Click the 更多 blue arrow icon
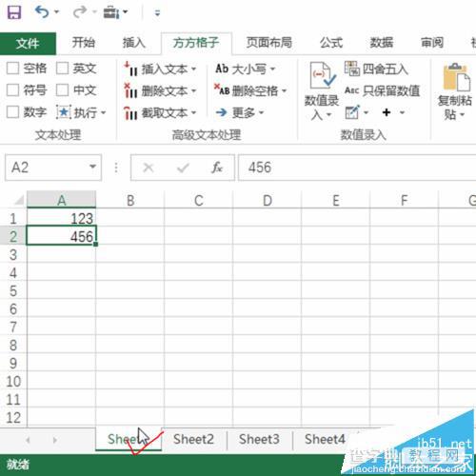Image resolution: width=476 pixels, height=476 pixels. pos(222,112)
